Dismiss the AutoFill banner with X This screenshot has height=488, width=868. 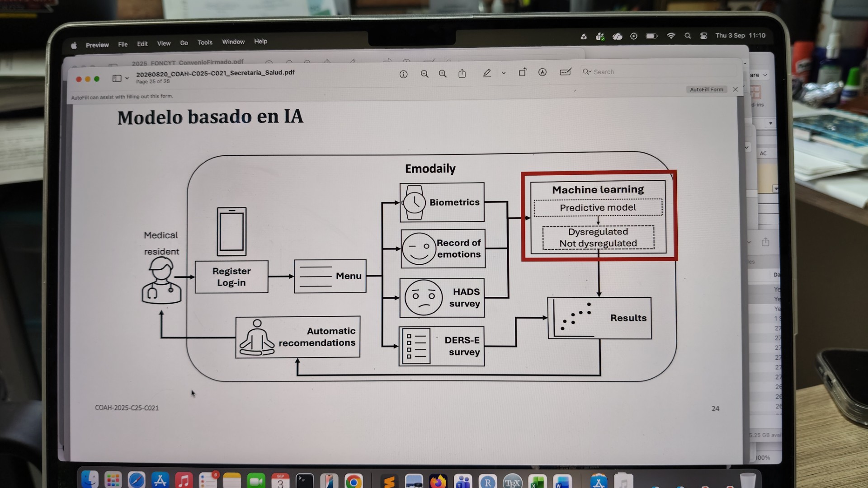736,89
